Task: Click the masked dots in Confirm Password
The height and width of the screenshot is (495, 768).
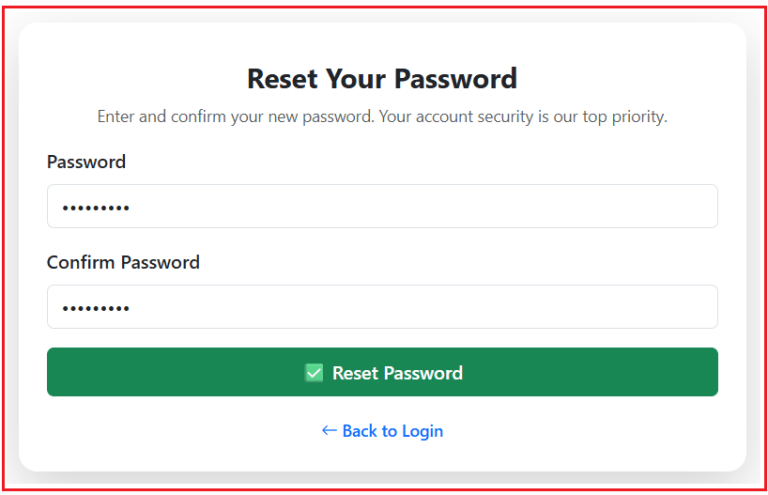Action: (x=96, y=308)
